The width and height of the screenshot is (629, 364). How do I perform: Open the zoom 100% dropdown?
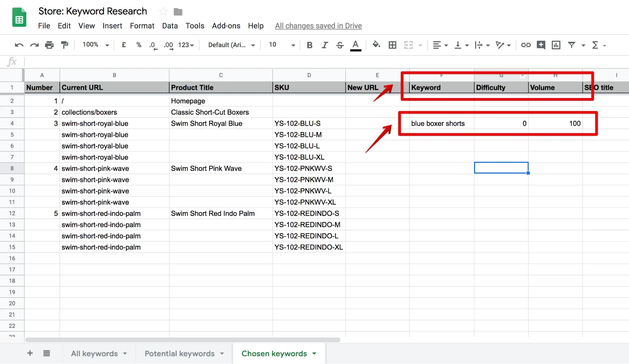tap(96, 45)
